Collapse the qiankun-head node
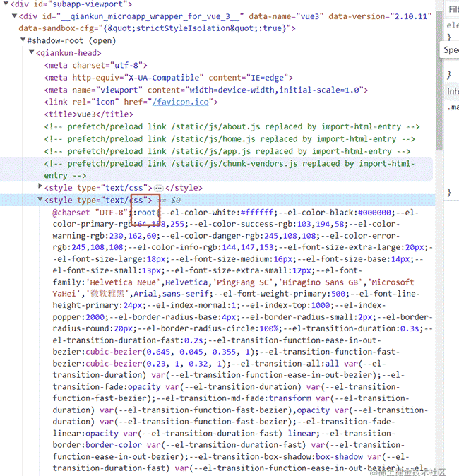459x476 pixels. [31, 52]
